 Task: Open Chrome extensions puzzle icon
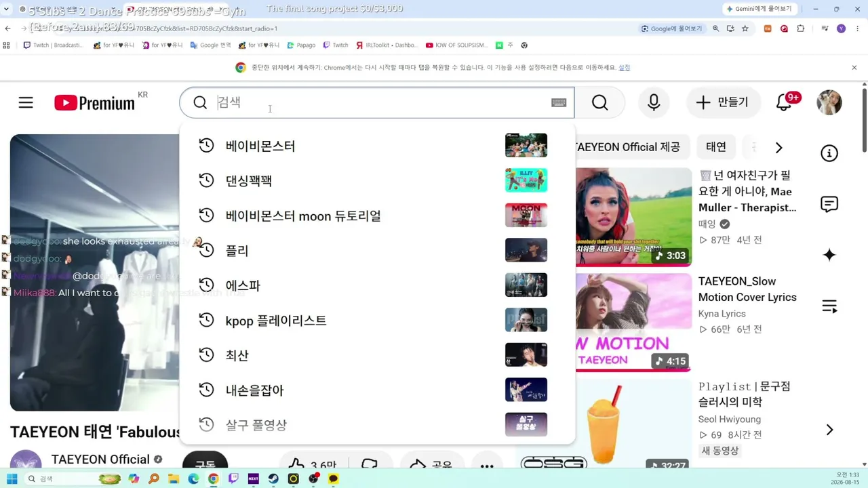click(801, 28)
